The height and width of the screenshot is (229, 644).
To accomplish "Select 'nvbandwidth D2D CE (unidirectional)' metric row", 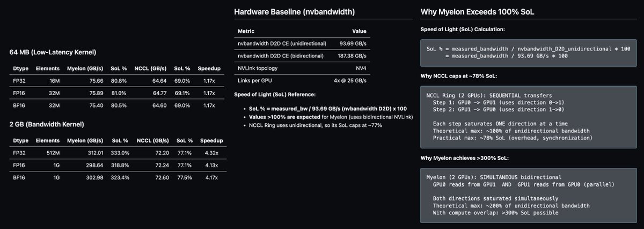I will 302,44.
